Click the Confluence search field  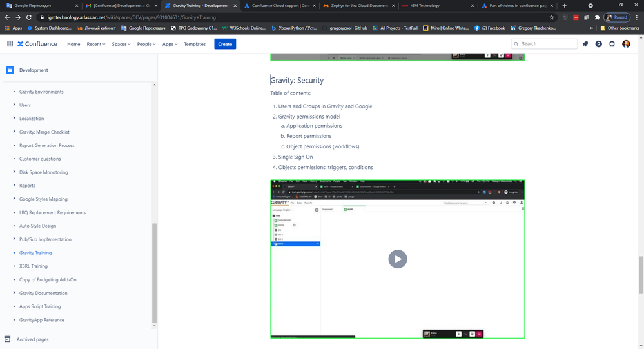[544, 44]
